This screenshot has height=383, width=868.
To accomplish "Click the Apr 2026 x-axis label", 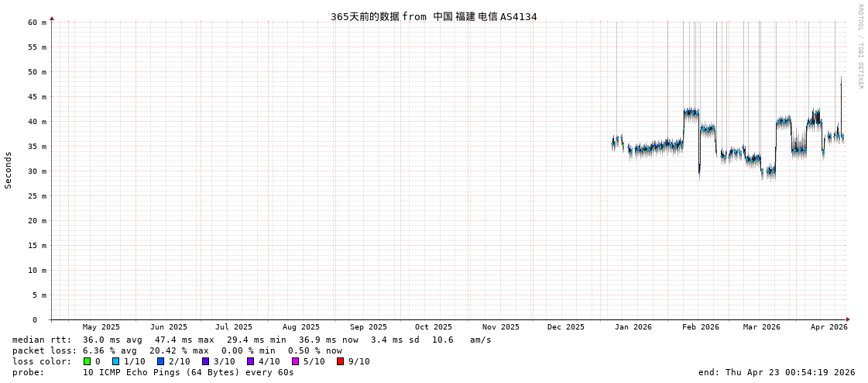I will click(x=829, y=327).
